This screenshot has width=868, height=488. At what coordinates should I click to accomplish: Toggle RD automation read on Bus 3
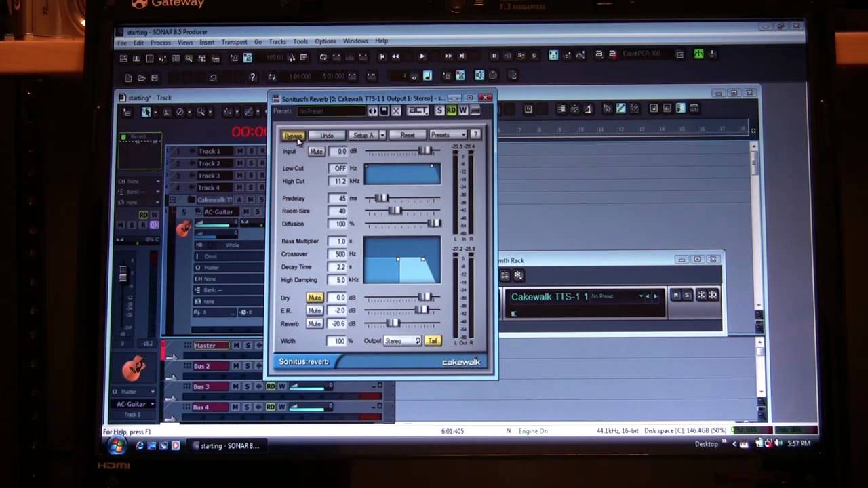271,386
